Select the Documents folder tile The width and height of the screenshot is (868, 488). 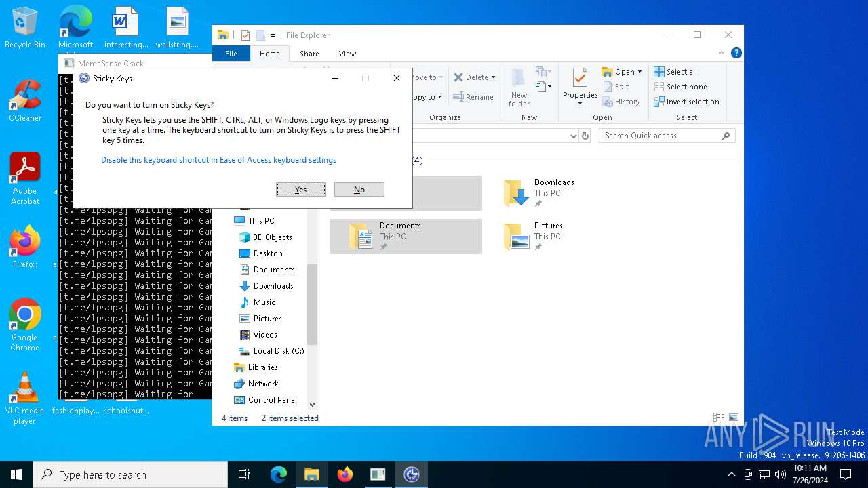406,237
